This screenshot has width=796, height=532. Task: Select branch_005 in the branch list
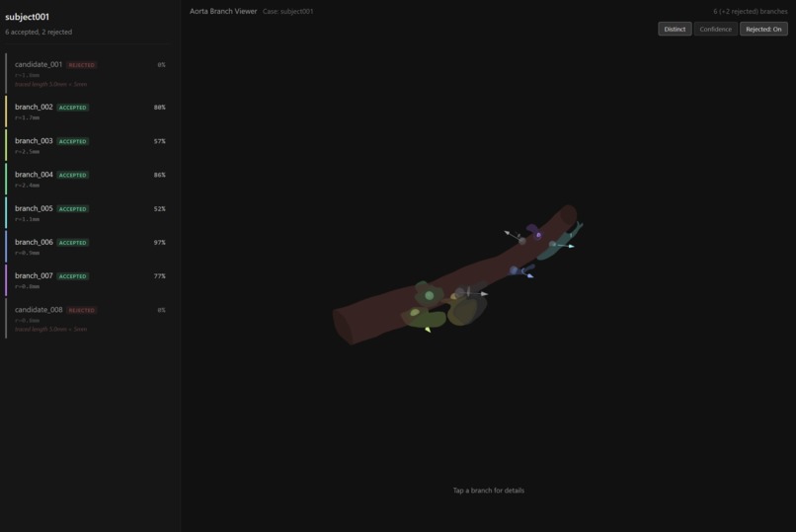87,213
